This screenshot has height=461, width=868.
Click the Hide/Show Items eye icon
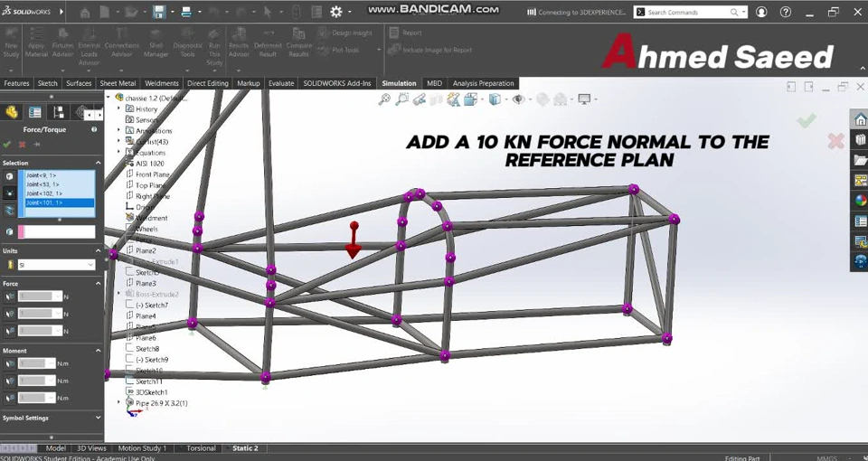[x=519, y=99]
